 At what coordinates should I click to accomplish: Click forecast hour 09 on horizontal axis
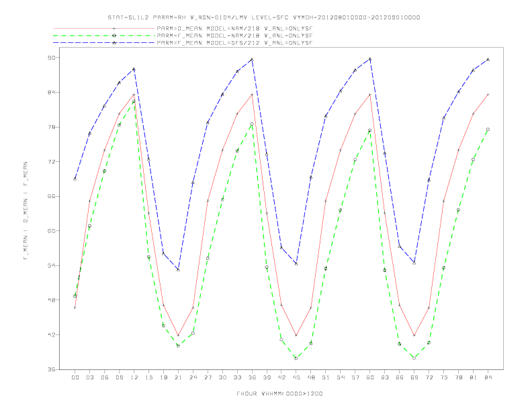click(119, 377)
